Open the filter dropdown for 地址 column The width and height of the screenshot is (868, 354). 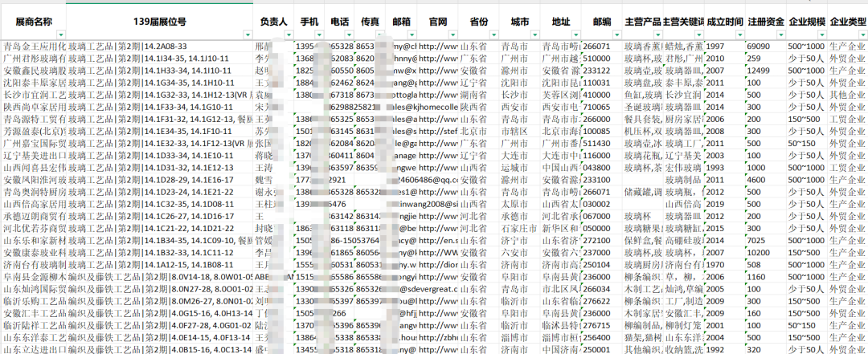(x=576, y=35)
